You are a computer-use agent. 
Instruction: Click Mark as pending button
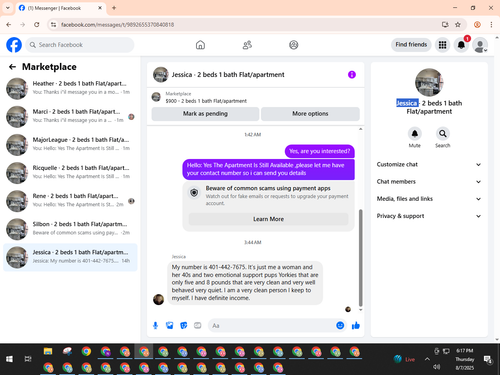click(205, 114)
